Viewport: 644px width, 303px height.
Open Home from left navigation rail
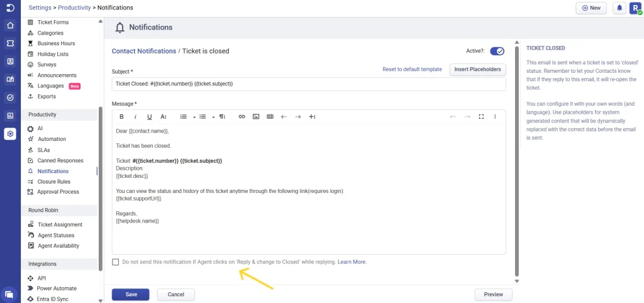tap(10, 25)
